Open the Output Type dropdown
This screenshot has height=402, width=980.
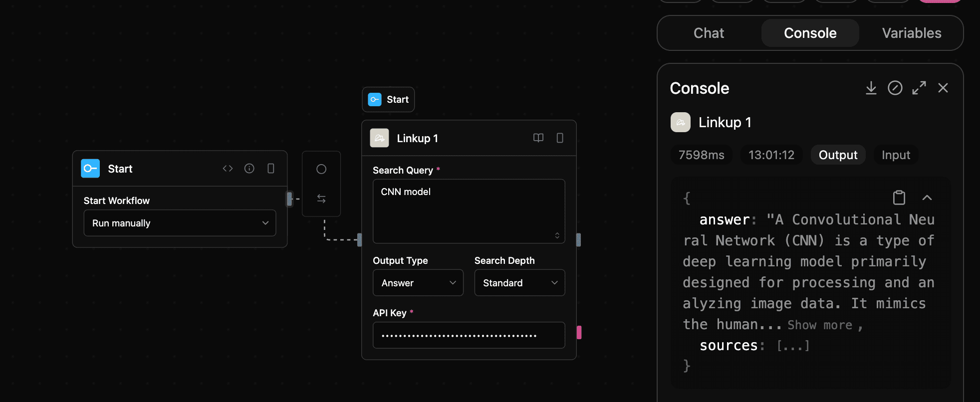[x=418, y=283]
